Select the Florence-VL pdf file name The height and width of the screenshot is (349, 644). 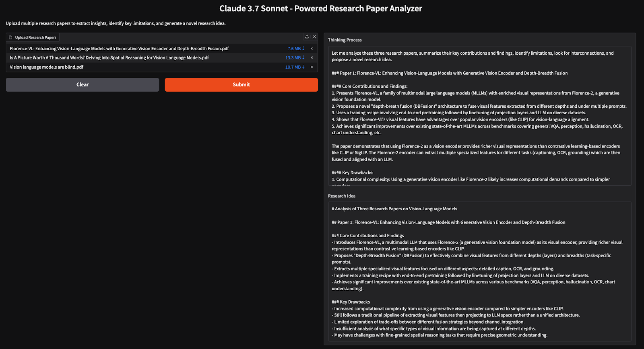pyautogui.click(x=119, y=49)
